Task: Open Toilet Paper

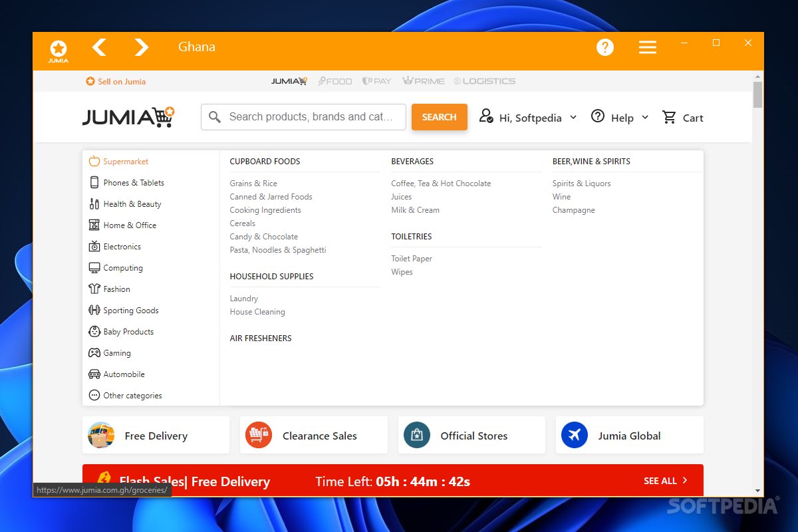Action: [412, 259]
